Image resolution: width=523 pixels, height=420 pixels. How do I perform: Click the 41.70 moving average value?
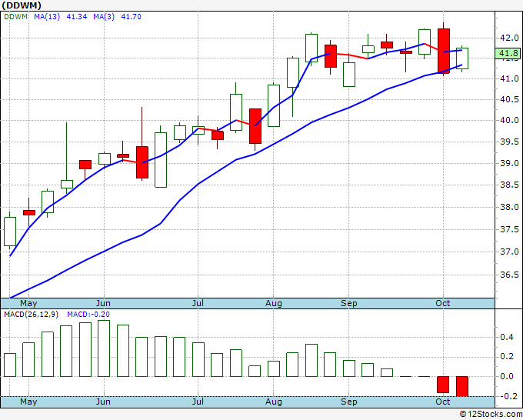[131, 17]
